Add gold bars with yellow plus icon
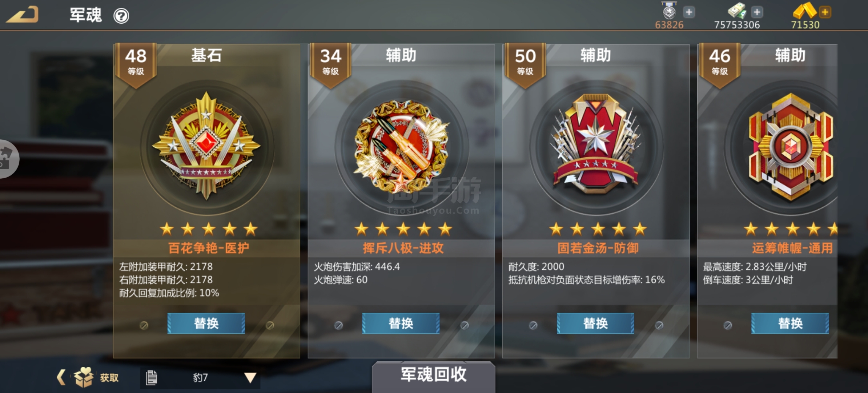The width and height of the screenshot is (868, 393). coord(825,12)
